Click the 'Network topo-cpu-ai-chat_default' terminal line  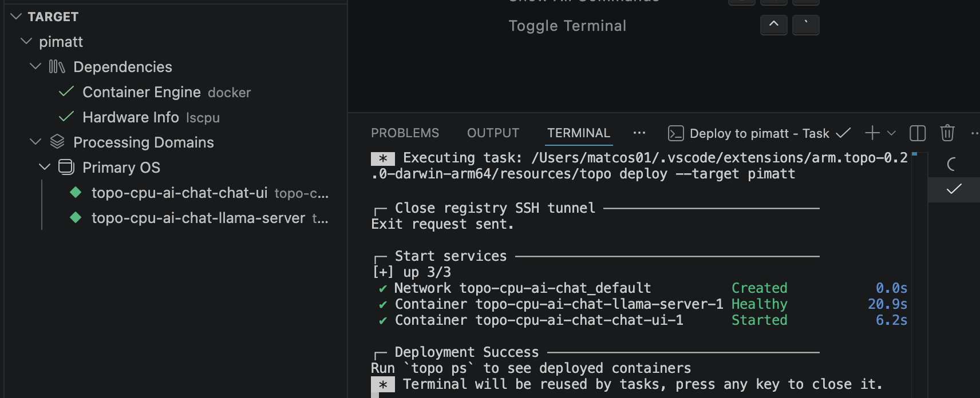pyautogui.click(x=523, y=288)
